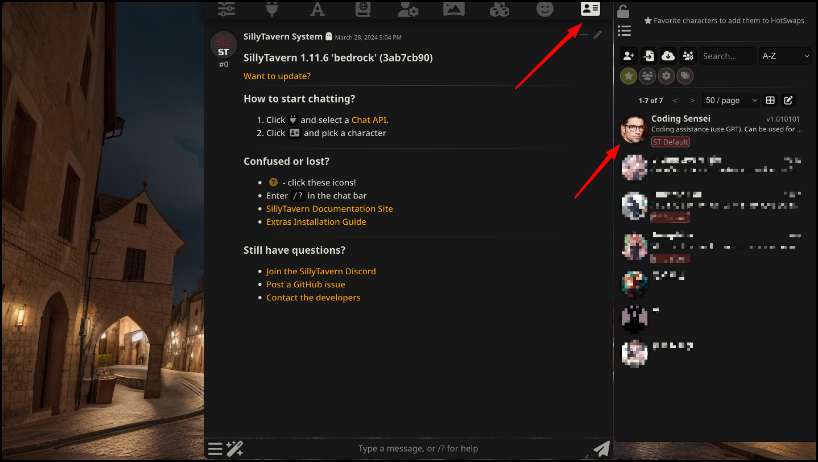Open the 'Want to update?' link

pyautogui.click(x=276, y=76)
